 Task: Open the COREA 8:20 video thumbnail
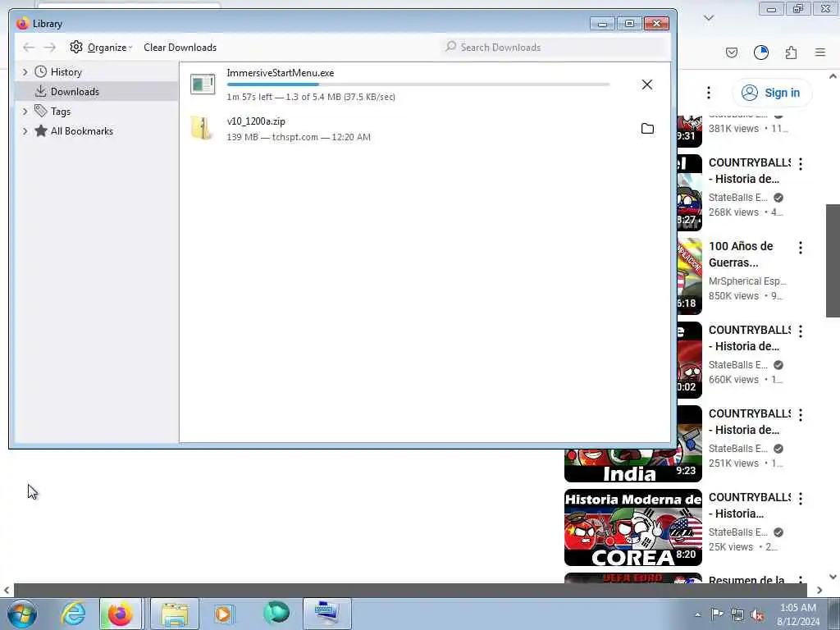(x=633, y=527)
